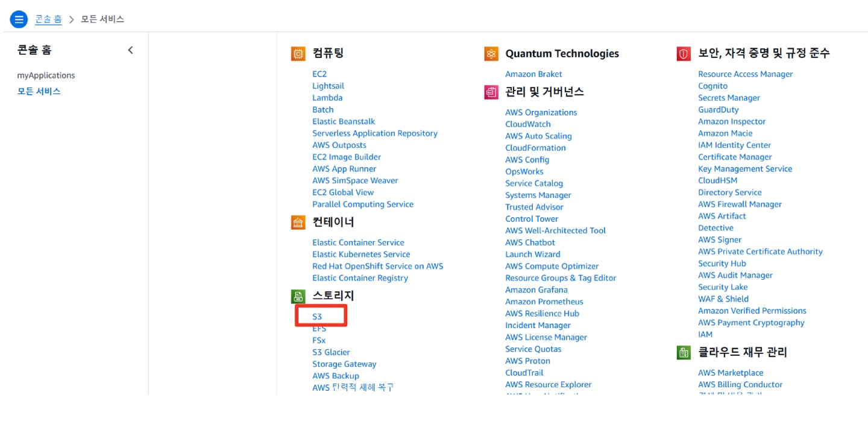Open CloudFormation

tap(535, 148)
